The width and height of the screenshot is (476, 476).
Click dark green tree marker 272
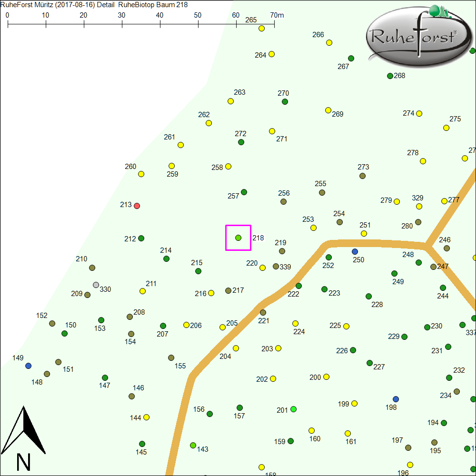[x=241, y=142]
